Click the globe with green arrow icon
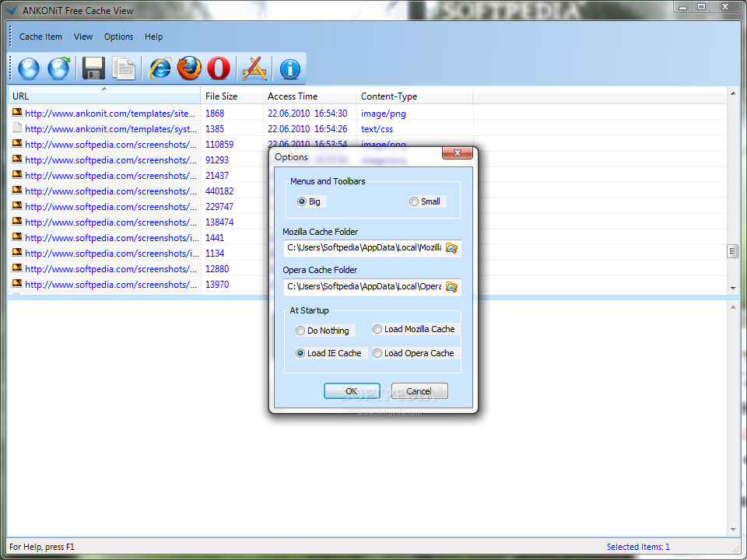Image resolution: width=747 pixels, height=560 pixels. click(x=58, y=68)
